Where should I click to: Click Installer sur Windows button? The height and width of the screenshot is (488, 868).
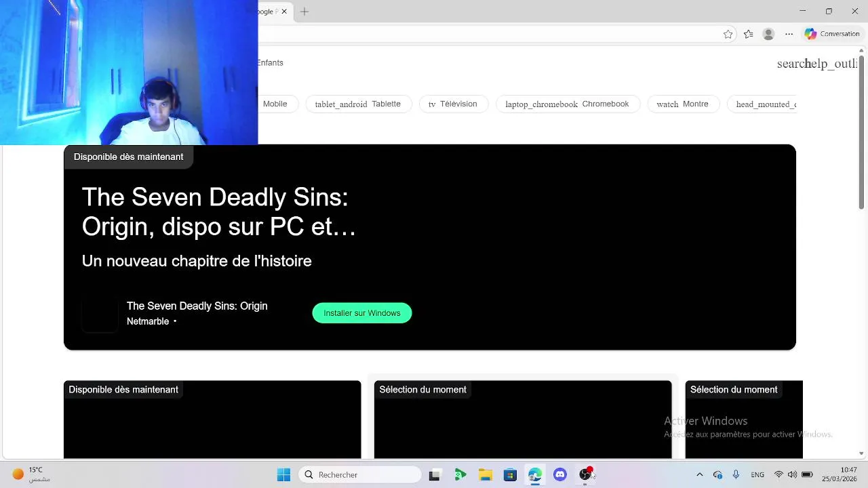(362, 313)
